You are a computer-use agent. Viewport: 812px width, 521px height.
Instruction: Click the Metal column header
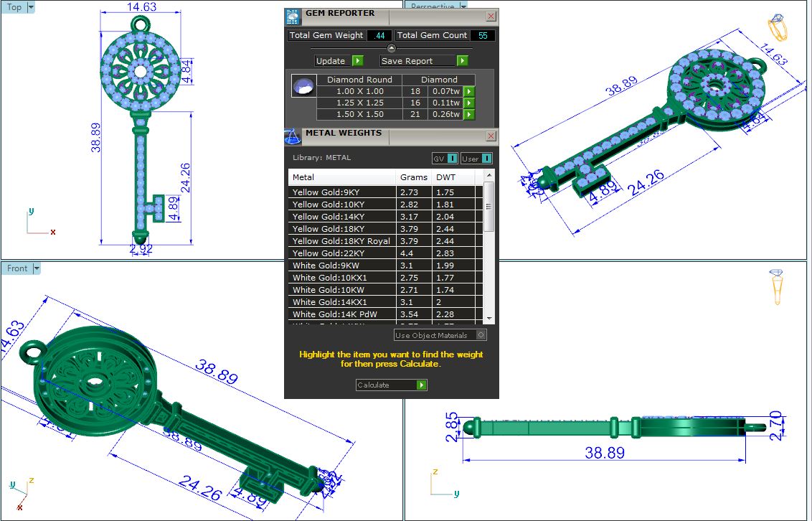tap(341, 177)
